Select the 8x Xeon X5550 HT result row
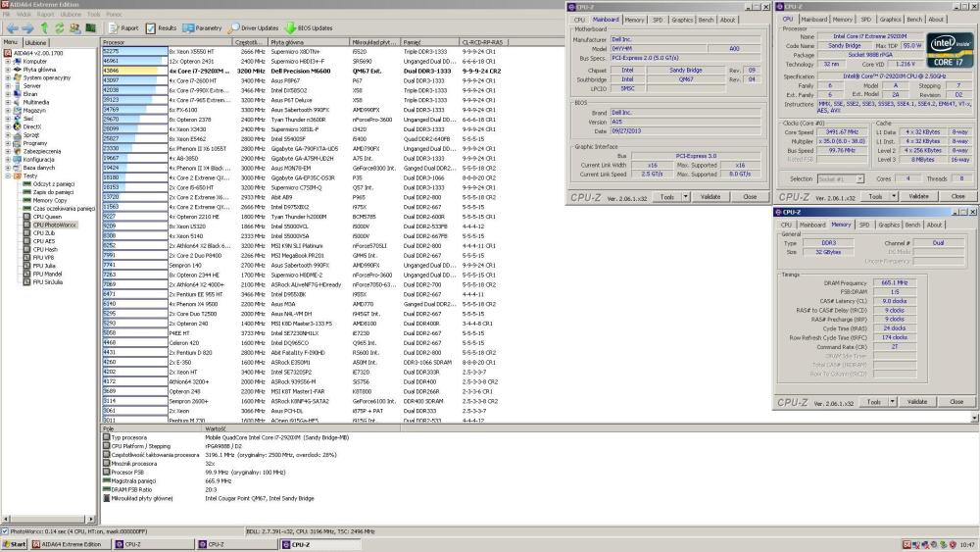980x552 pixels. [x=303, y=52]
